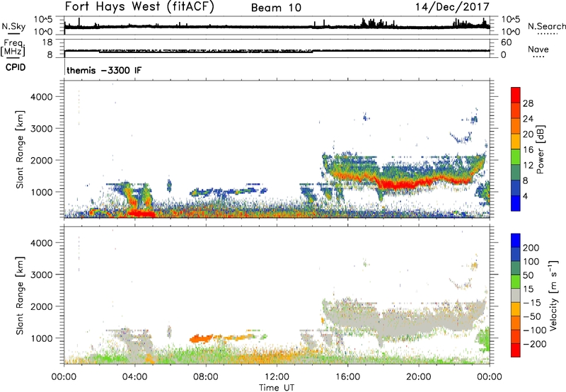
Task: Click the "18" tick on the frequency axis
Action: (47, 42)
